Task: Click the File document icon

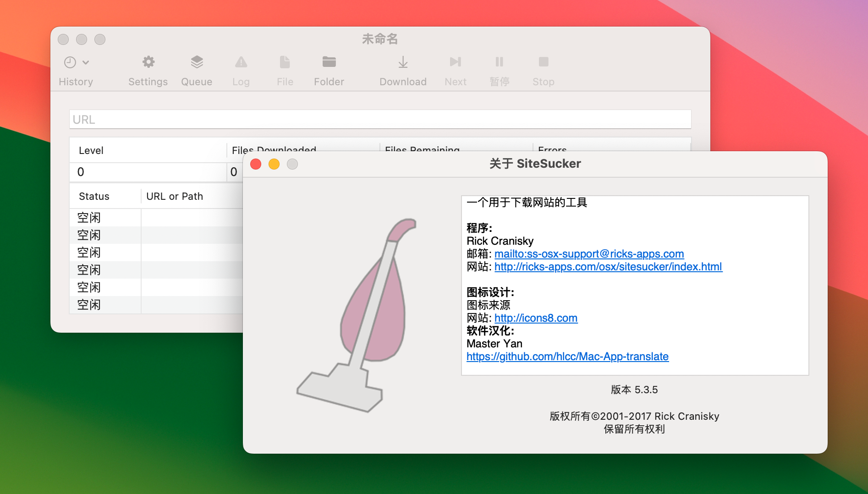Action: tap(285, 62)
